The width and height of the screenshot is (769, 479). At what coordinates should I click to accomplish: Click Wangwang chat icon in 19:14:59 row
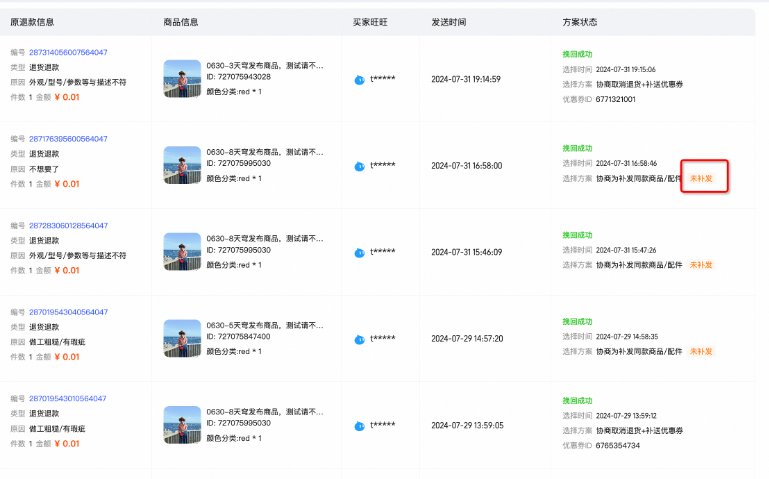(359, 80)
